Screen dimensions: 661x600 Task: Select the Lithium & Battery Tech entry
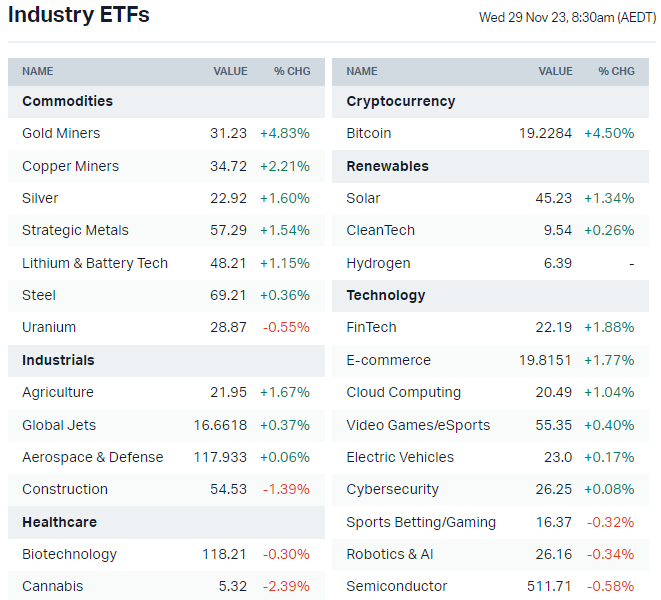click(95, 263)
